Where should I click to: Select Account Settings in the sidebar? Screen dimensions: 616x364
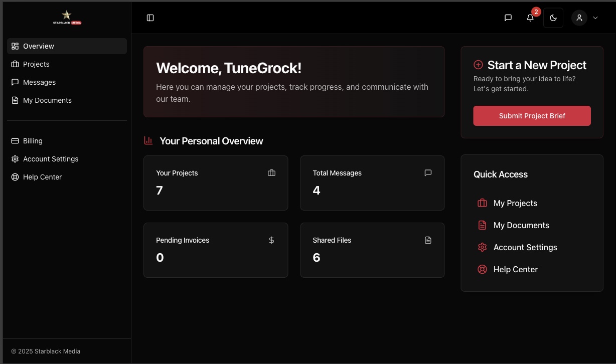51,158
